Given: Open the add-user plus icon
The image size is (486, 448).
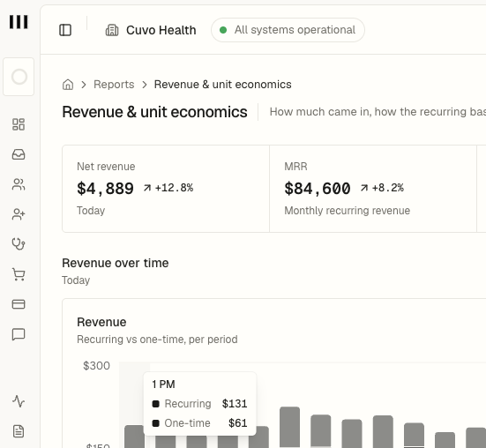Looking at the screenshot, I should coord(19,214).
